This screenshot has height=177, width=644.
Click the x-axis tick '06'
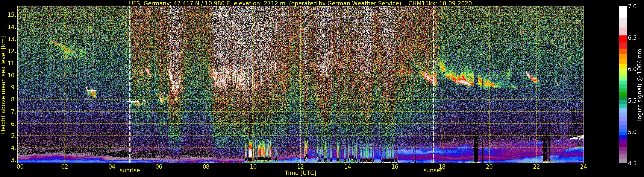(x=159, y=167)
